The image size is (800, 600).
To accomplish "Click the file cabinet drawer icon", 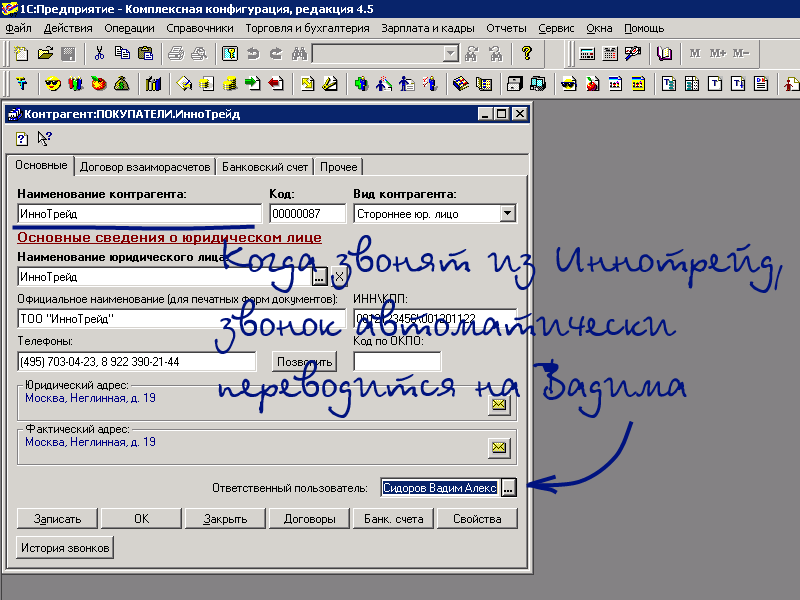I will click(515, 84).
